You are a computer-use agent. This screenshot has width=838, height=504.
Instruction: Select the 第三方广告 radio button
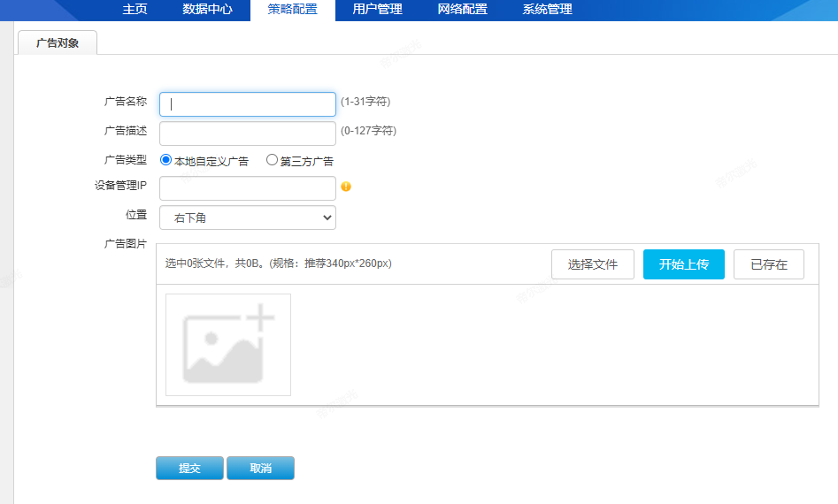click(272, 160)
